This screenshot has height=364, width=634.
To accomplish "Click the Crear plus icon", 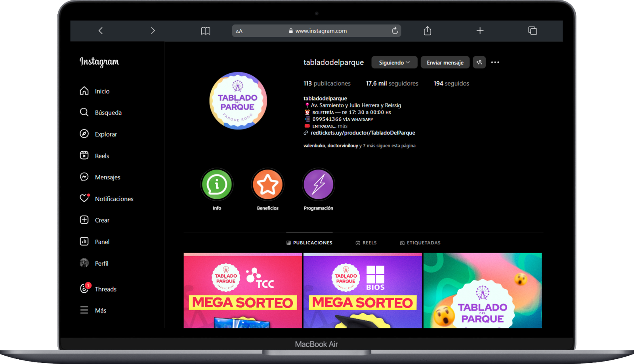I will point(84,220).
